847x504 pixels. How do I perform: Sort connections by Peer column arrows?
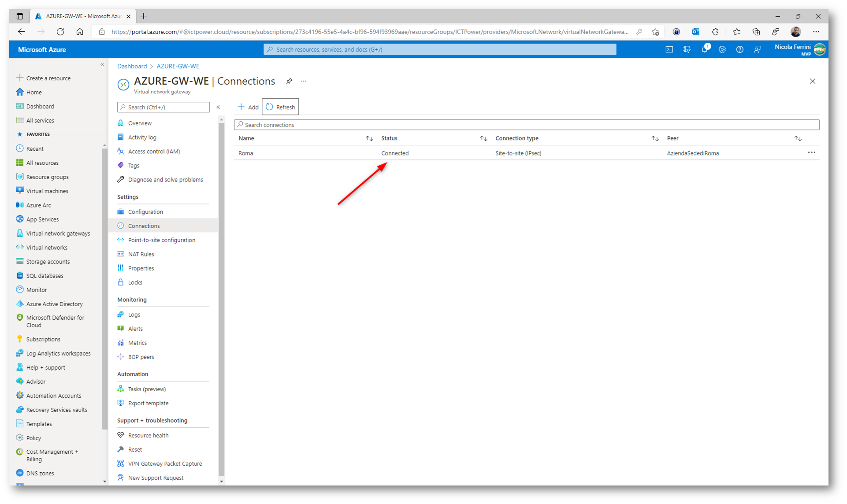tap(798, 138)
